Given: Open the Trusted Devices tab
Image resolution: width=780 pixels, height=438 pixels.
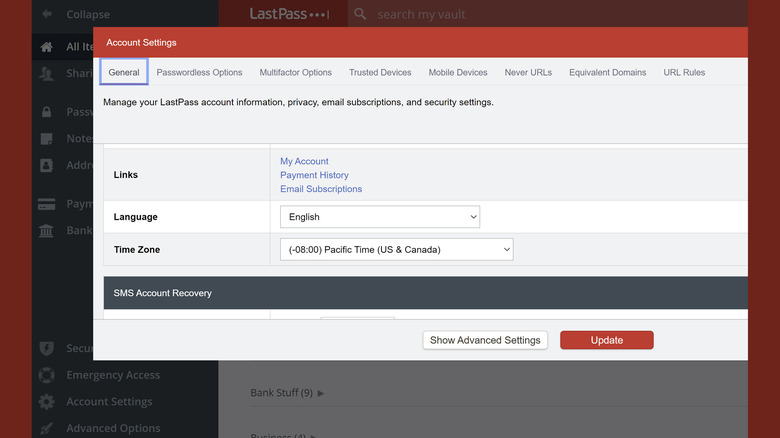Looking at the screenshot, I should (x=380, y=73).
